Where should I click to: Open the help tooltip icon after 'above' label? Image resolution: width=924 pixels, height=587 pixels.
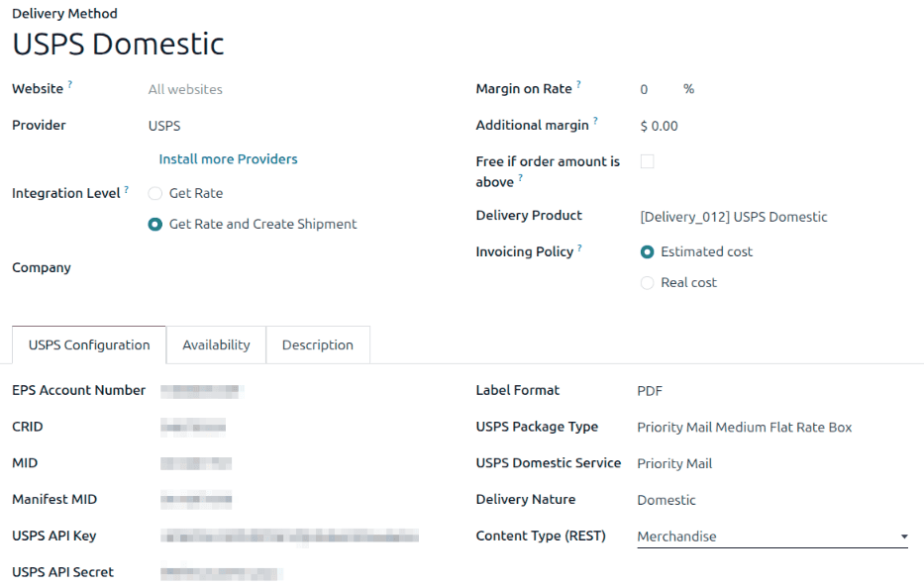pyautogui.click(x=520, y=177)
